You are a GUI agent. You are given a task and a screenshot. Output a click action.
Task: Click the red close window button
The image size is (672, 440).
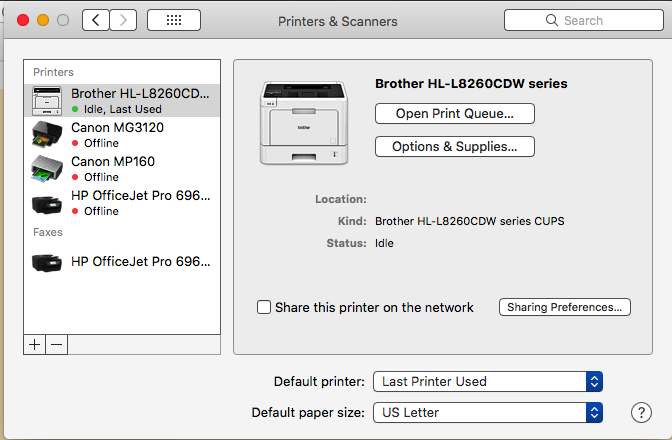[23, 20]
